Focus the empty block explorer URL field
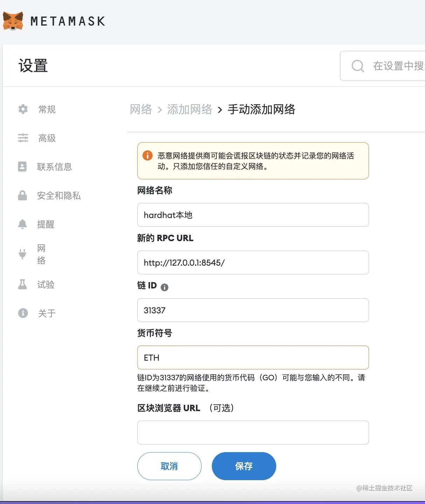425x504 pixels. coord(253,433)
